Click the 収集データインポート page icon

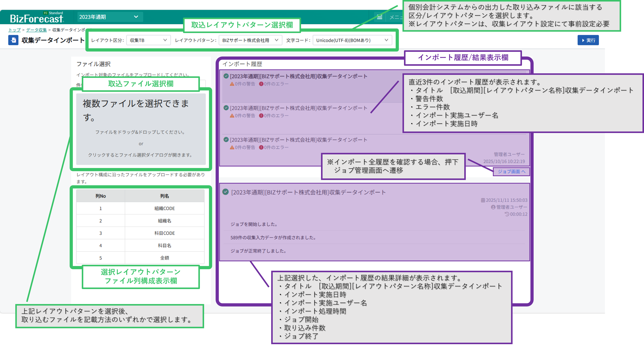click(x=13, y=40)
